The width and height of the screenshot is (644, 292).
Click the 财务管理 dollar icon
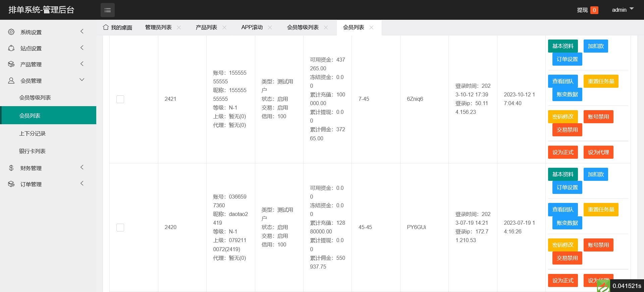tap(11, 168)
